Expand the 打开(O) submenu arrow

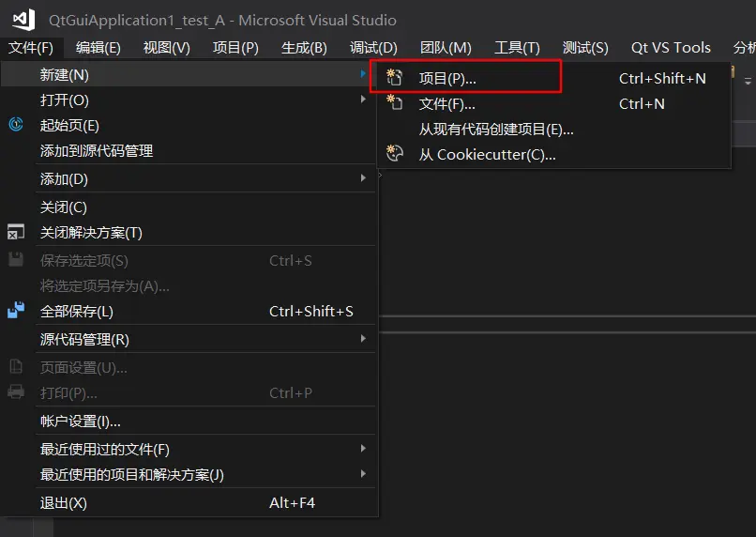[x=363, y=99]
